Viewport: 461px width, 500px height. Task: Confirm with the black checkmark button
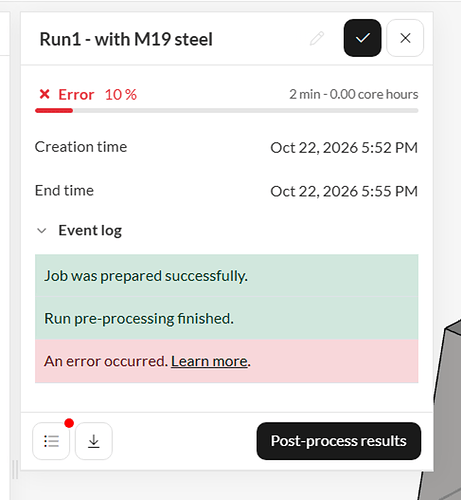[362, 38]
